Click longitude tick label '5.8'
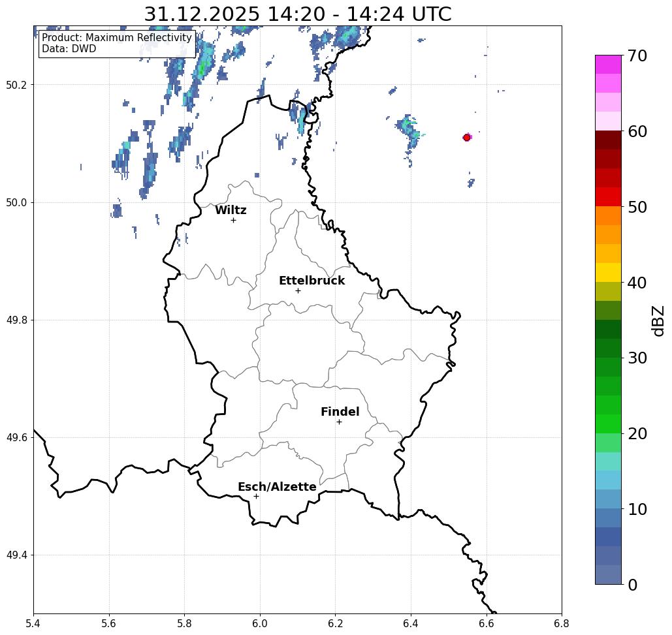 pos(184,623)
